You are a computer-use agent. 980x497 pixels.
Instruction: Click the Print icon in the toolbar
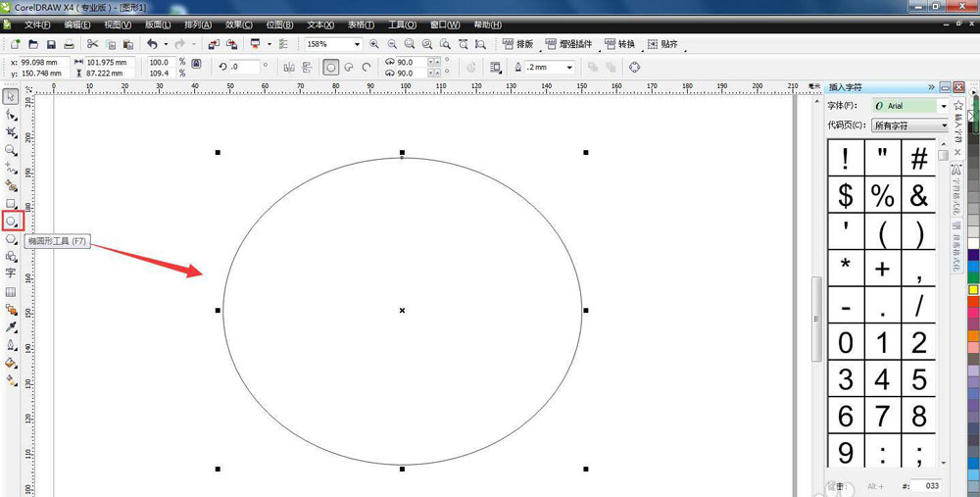click(x=69, y=44)
